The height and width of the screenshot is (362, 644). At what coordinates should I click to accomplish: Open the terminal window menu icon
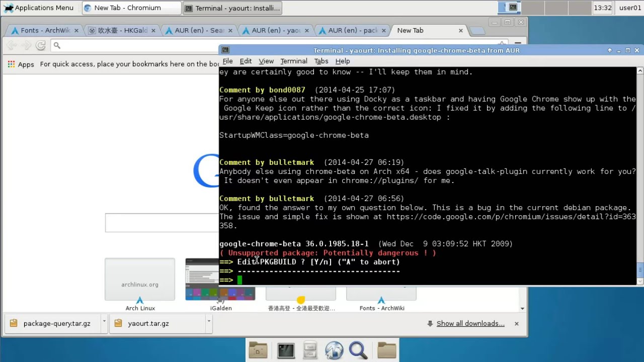[225, 50]
